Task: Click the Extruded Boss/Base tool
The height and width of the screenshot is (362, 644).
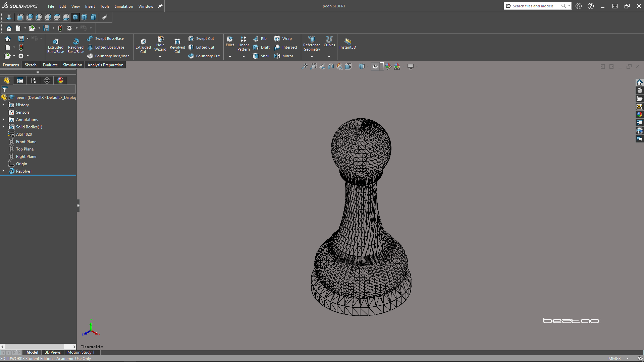Action: tap(56, 45)
